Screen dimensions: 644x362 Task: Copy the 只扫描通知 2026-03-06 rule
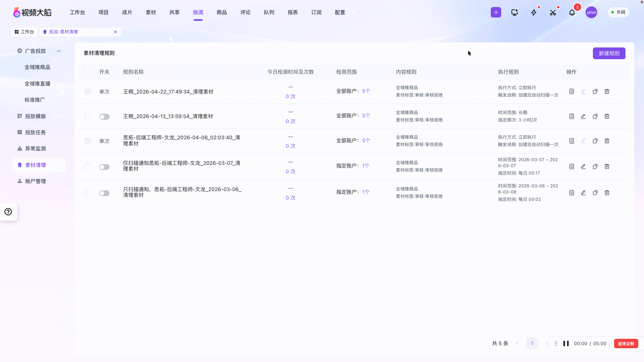[595, 193]
